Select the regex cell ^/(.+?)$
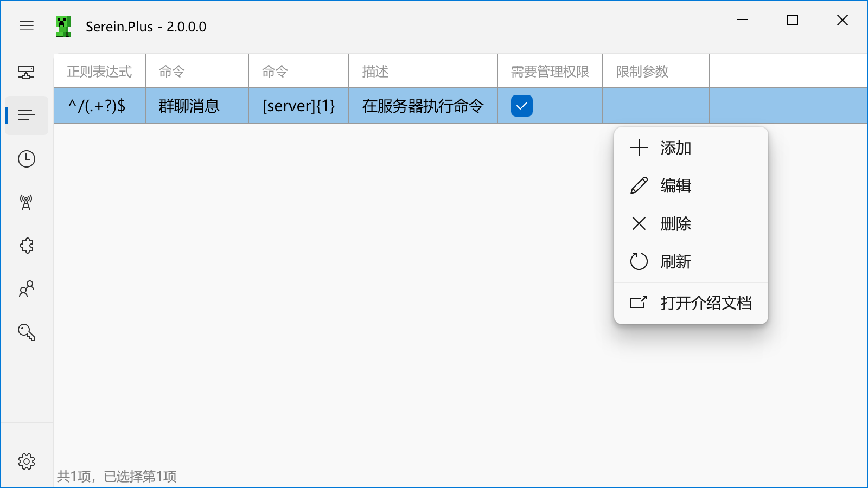This screenshot has width=868, height=488. click(99, 106)
